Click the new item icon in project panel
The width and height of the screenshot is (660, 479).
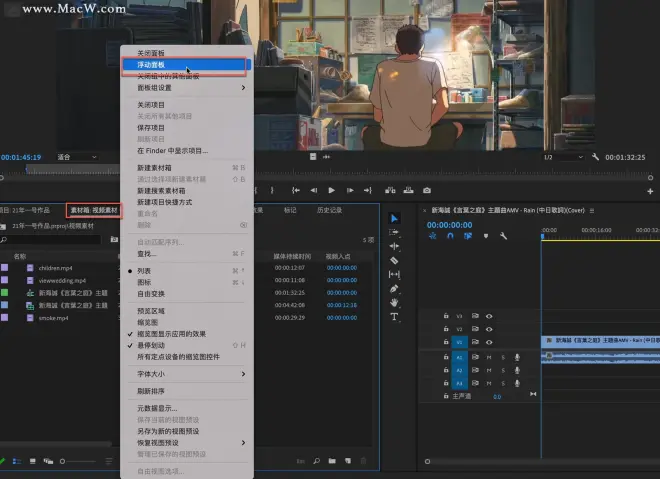[x=348, y=461]
